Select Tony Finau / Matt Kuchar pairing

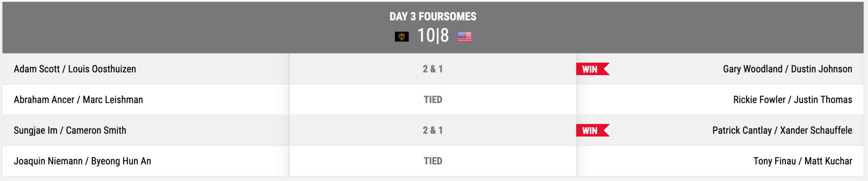(803, 161)
